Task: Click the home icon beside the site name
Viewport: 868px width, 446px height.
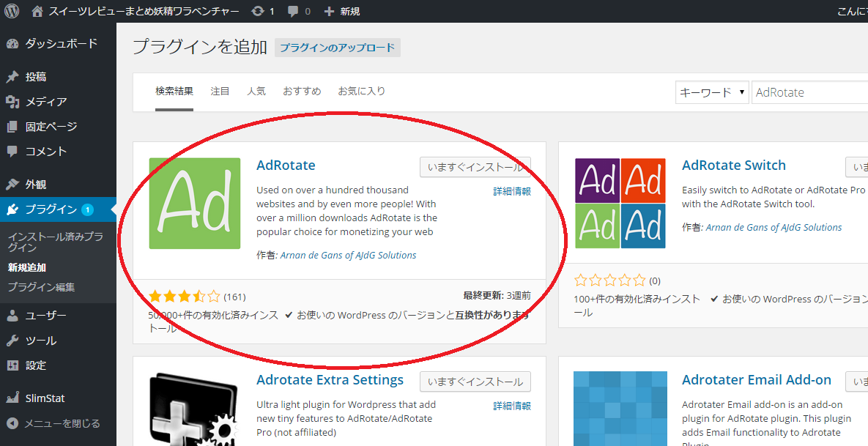Action: pyautogui.click(x=37, y=11)
